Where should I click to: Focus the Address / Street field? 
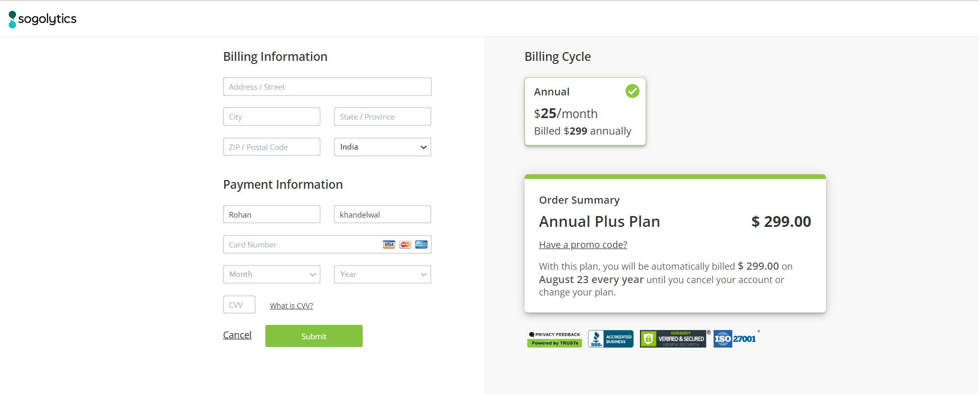tap(327, 87)
